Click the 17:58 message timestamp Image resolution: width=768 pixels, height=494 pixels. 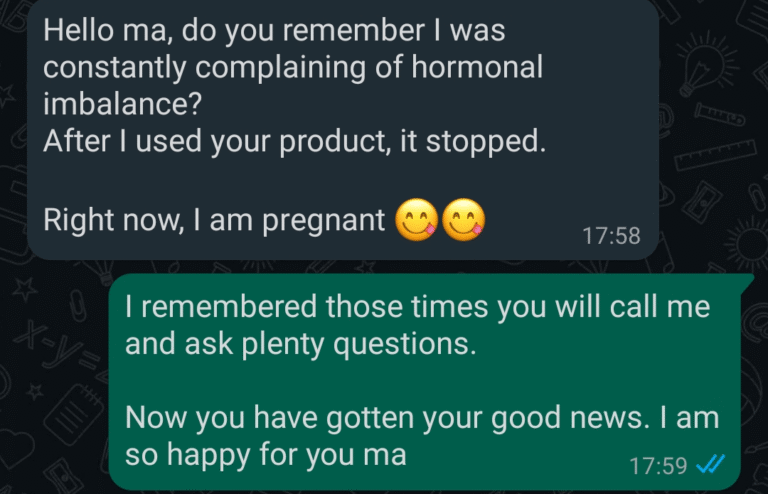click(x=610, y=236)
